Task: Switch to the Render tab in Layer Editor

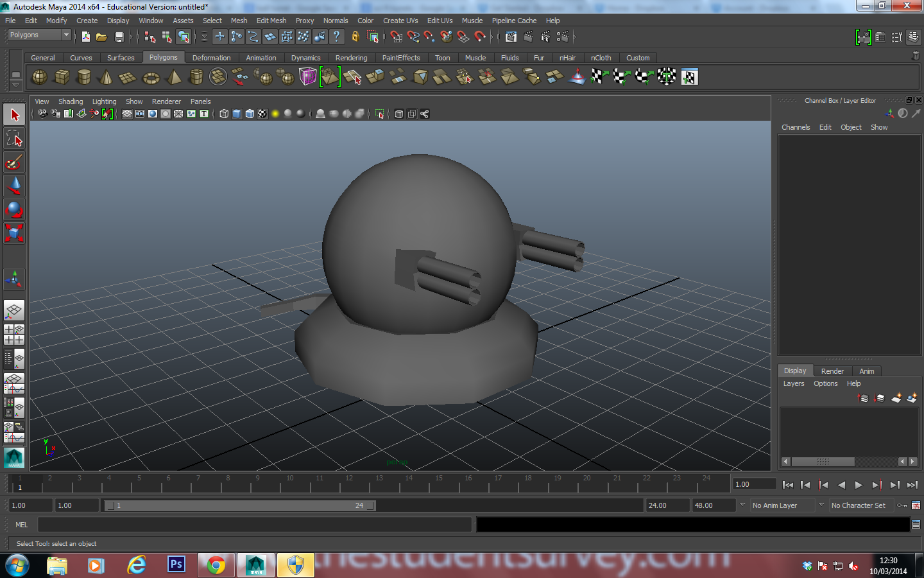Action: pyautogui.click(x=832, y=371)
